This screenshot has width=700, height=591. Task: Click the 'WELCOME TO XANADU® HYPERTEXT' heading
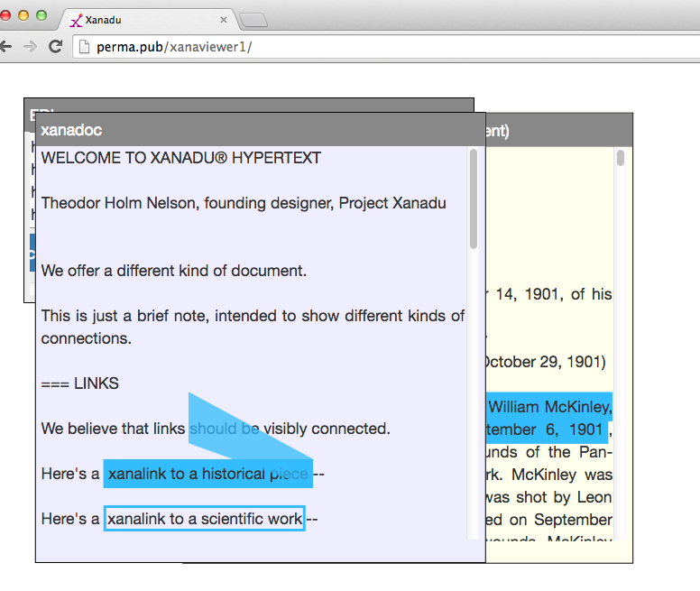180,158
